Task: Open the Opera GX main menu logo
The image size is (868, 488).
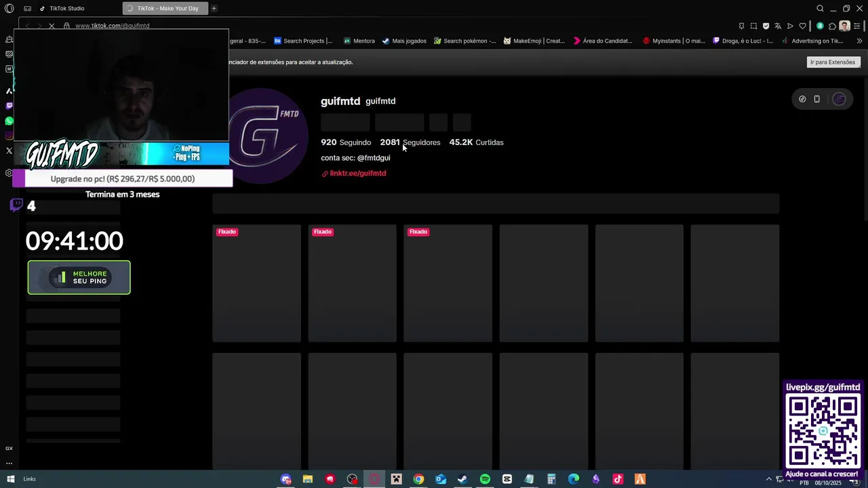Action: pyautogui.click(x=9, y=8)
